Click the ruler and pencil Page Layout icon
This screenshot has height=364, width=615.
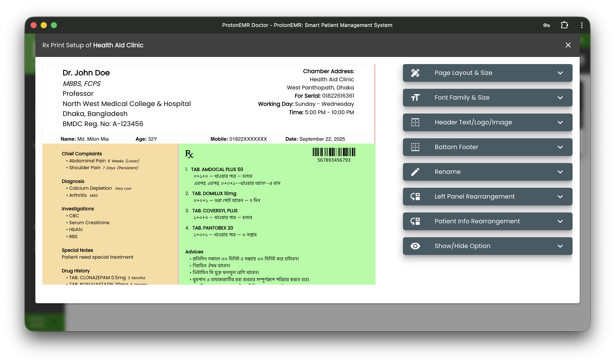pos(415,73)
